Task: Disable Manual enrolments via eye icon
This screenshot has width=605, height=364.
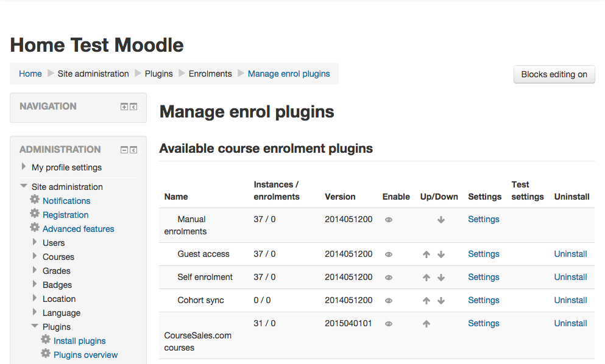Action: pyautogui.click(x=389, y=220)
